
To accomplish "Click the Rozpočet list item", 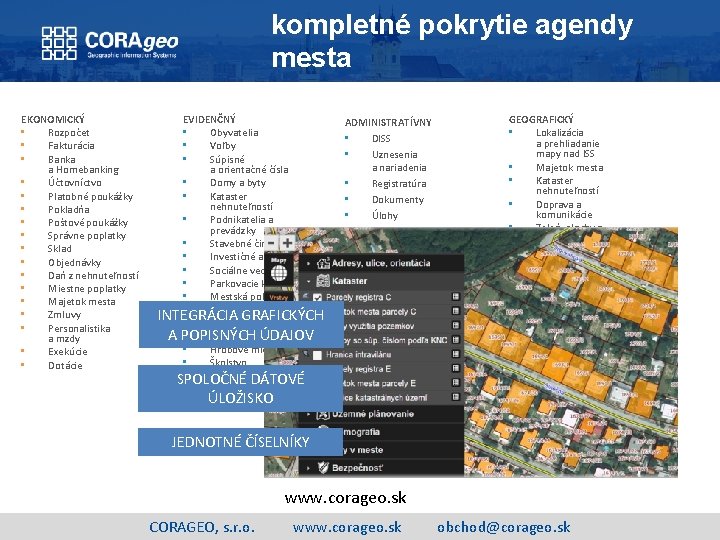I will [x=69, y=133].
